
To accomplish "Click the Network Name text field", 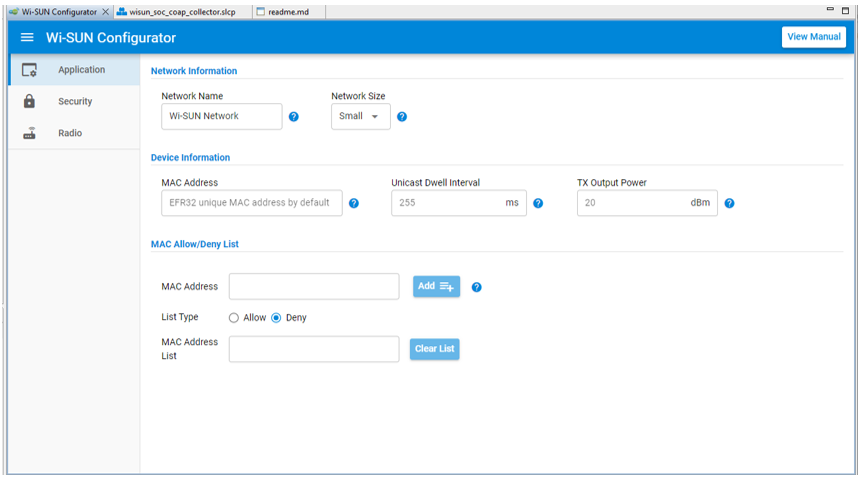I will pyautogui.click(x=222, y=117).
